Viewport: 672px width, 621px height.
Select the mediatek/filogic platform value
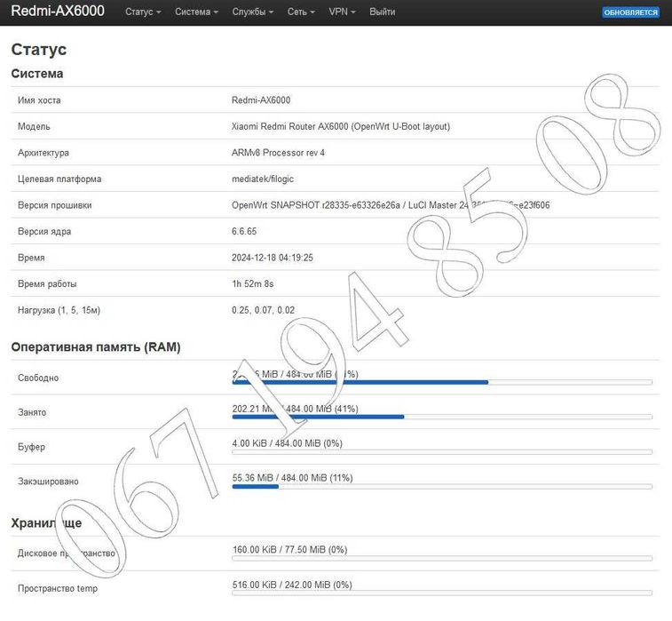point(263,179)
